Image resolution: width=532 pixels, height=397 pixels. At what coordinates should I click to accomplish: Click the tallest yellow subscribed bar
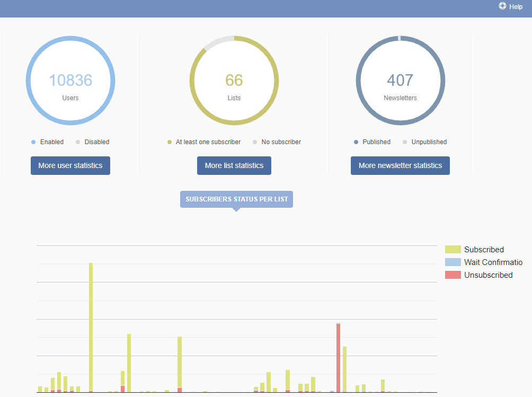tap(91, 327)
